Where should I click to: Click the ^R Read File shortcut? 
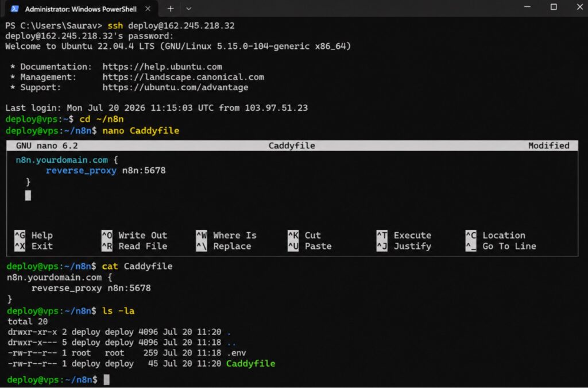pos(134,246)
